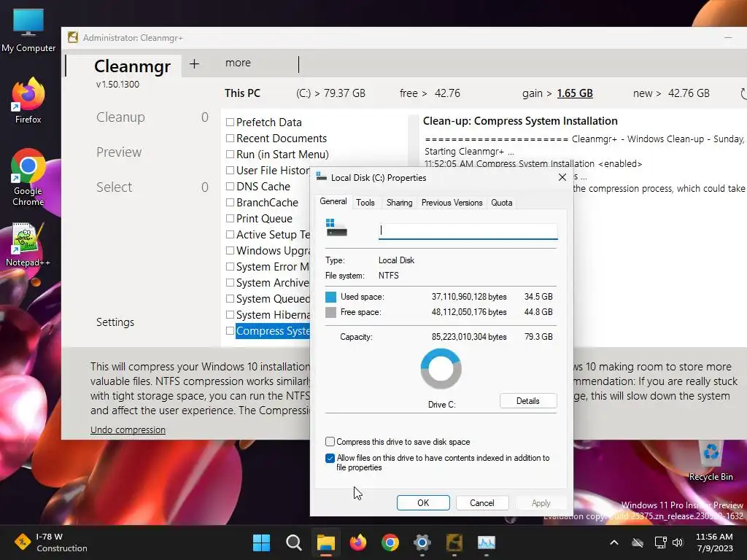Select the System Archive list entry
The height and width of the screenshot is (560, 747).
coord(273,283)
